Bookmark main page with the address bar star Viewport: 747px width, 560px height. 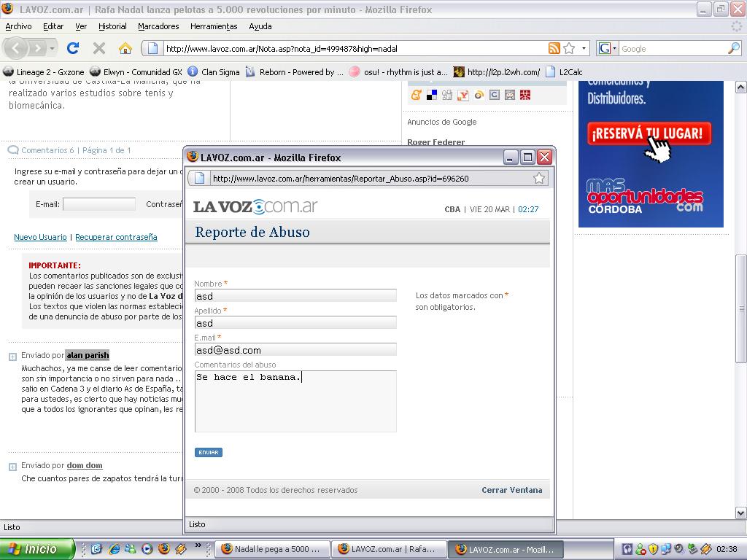(569, 48)
